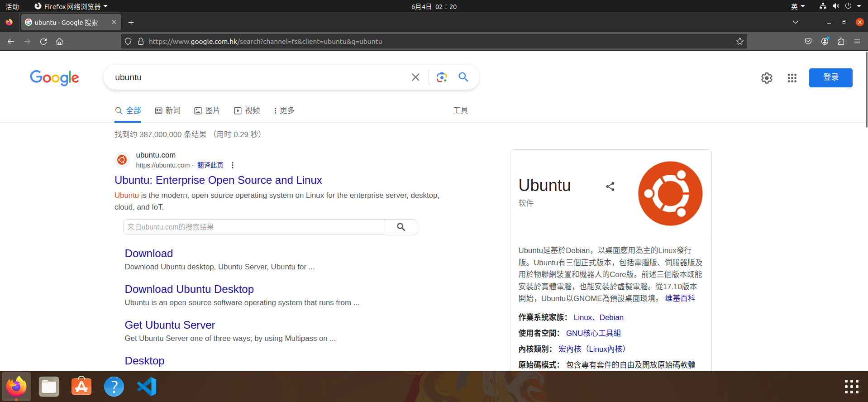Open the Download sitelink

pyautogui.click(x=149, y=254)
